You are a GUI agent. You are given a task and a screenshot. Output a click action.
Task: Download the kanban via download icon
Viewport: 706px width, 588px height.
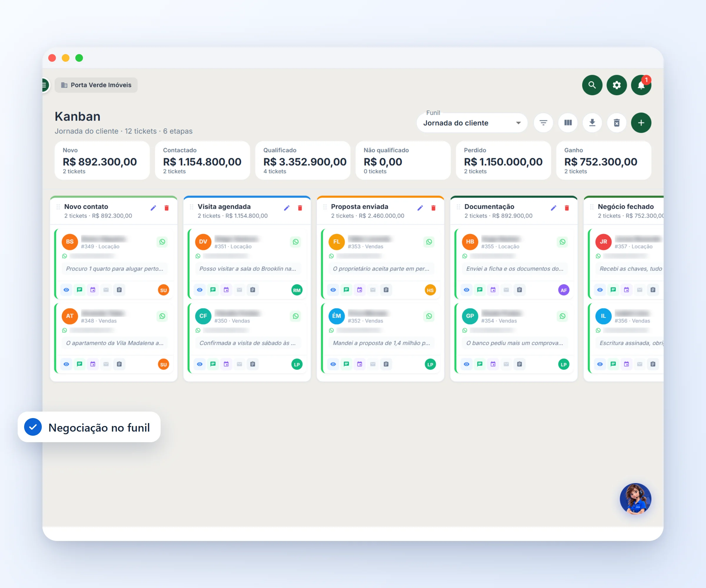tap(592, 123)
